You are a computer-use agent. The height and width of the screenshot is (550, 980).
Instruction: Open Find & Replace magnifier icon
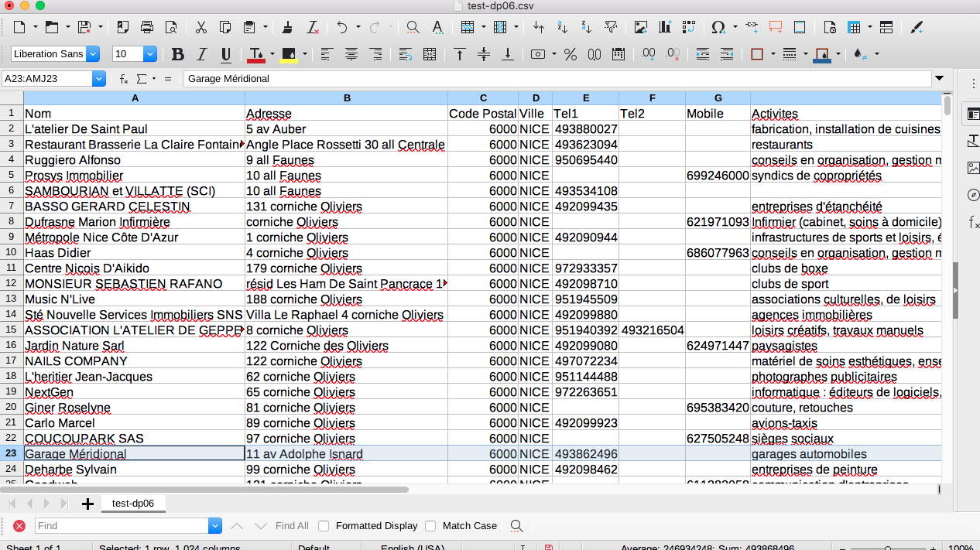coord(413,28)
